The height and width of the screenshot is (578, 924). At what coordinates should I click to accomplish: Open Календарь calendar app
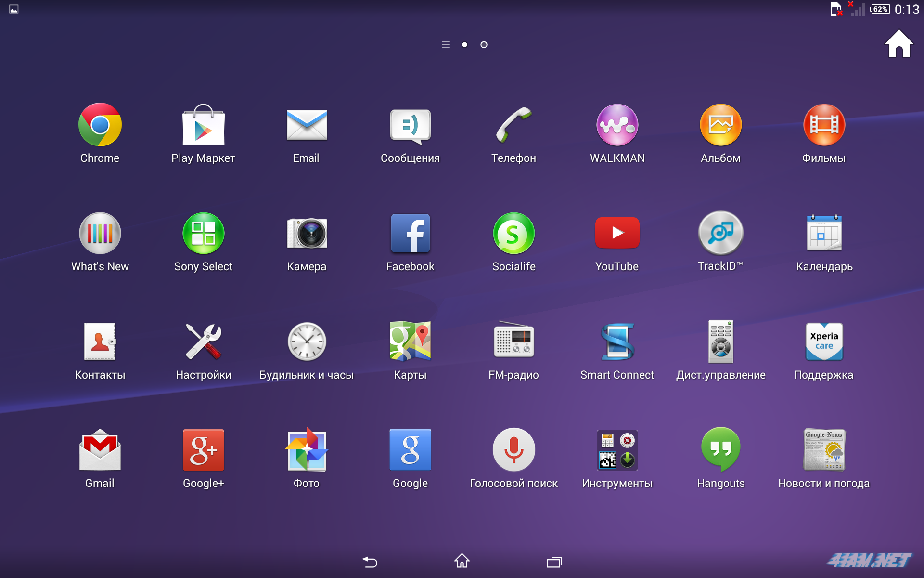pos(824,233)
